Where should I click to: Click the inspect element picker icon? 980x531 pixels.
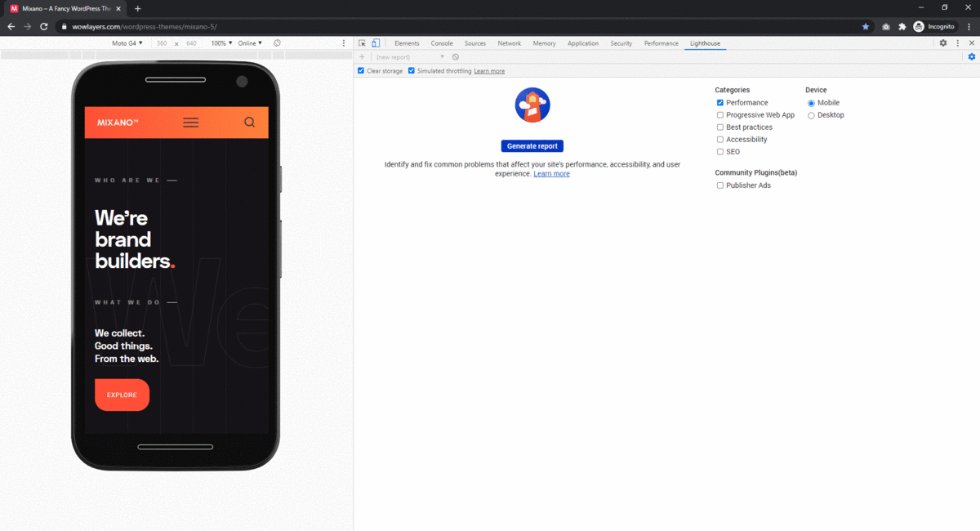pos(363,43)
